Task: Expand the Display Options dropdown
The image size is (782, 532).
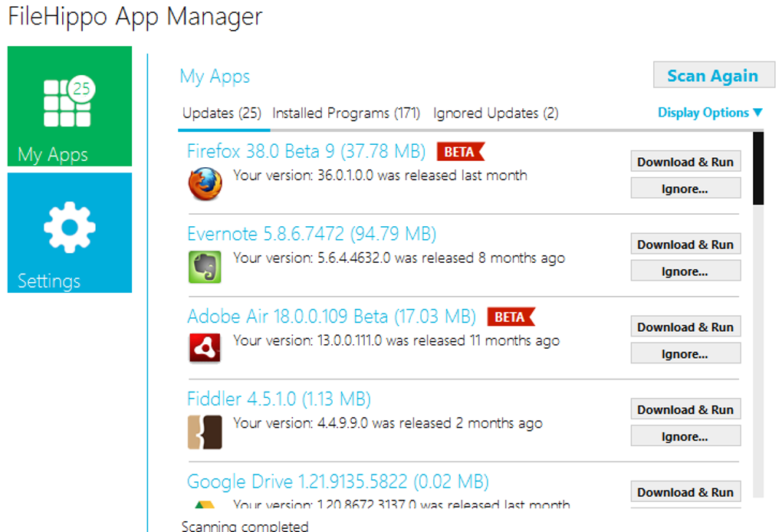Action: pos(710,113)
